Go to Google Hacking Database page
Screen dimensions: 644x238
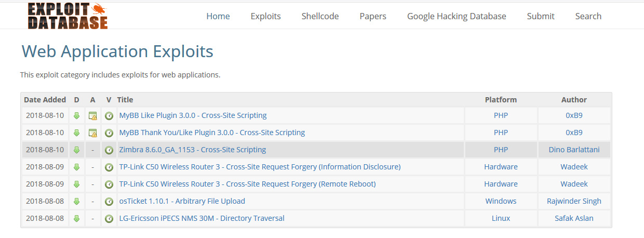[456, 16]
